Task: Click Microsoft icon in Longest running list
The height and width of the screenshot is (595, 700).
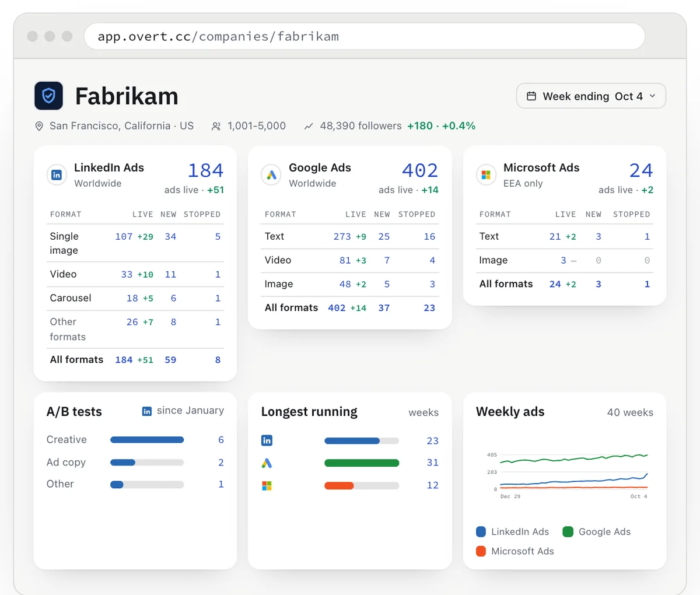Action: 267,485
